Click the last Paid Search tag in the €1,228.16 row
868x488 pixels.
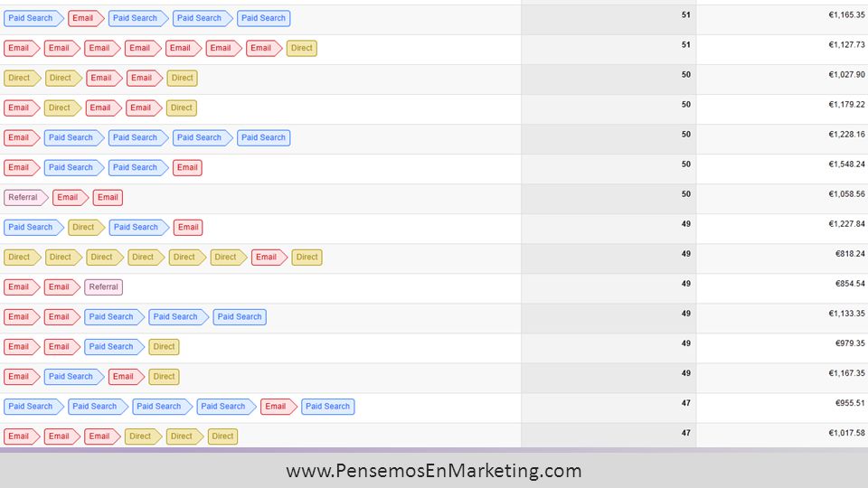[263, 137]
